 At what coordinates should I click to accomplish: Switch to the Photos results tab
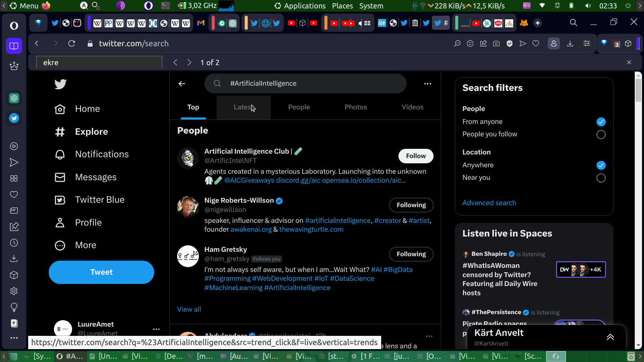click(356, 107)
